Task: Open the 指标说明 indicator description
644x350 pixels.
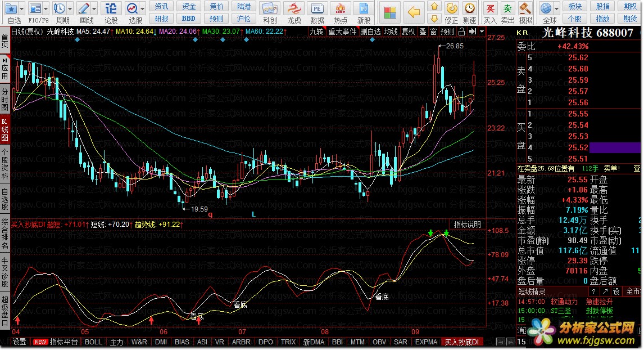Action: point(467,225)
